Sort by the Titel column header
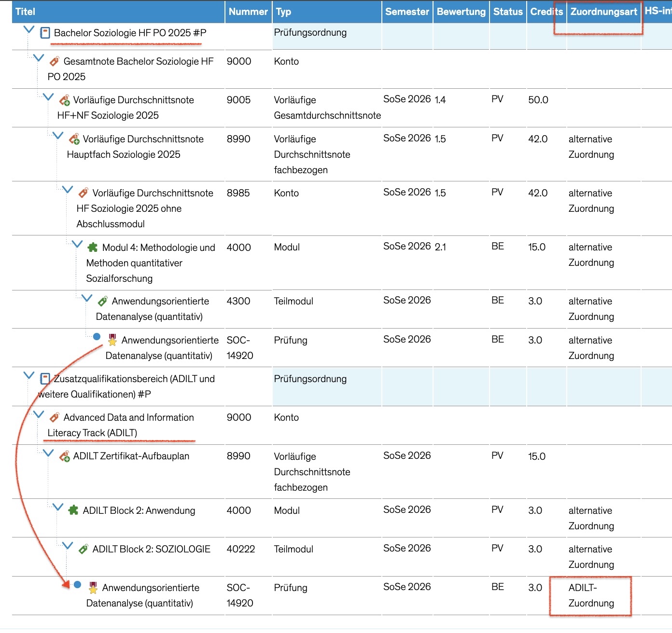The height and width of the screenshot is (633, 672). (118, 12)
